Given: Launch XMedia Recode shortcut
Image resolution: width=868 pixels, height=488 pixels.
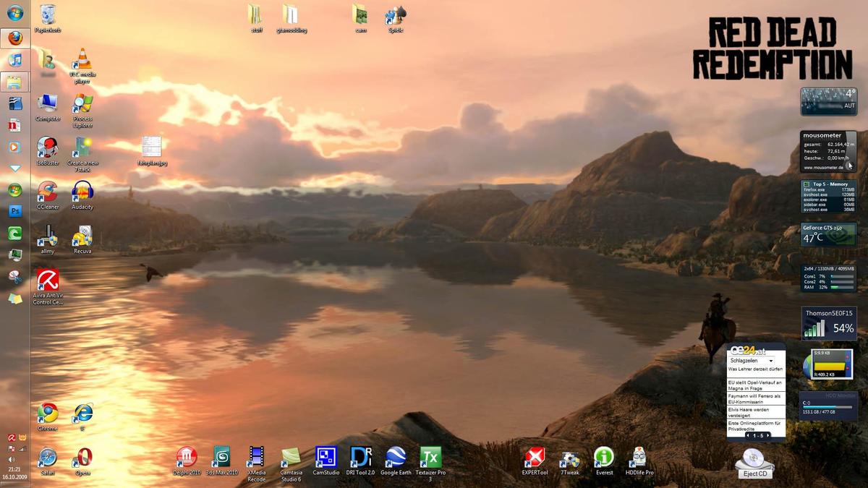Looking at the screenshot, I should [256, 463].
